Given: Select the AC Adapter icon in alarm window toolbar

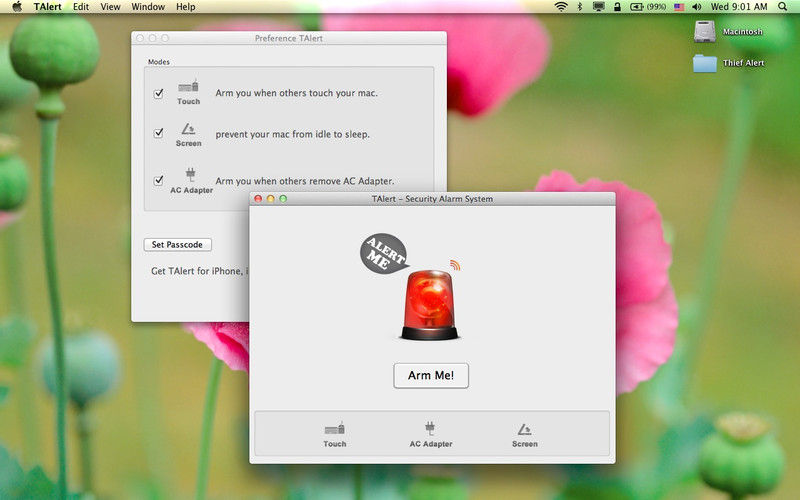Looking at the screenshot, I should pyautogui.click(x=431, y=435).
